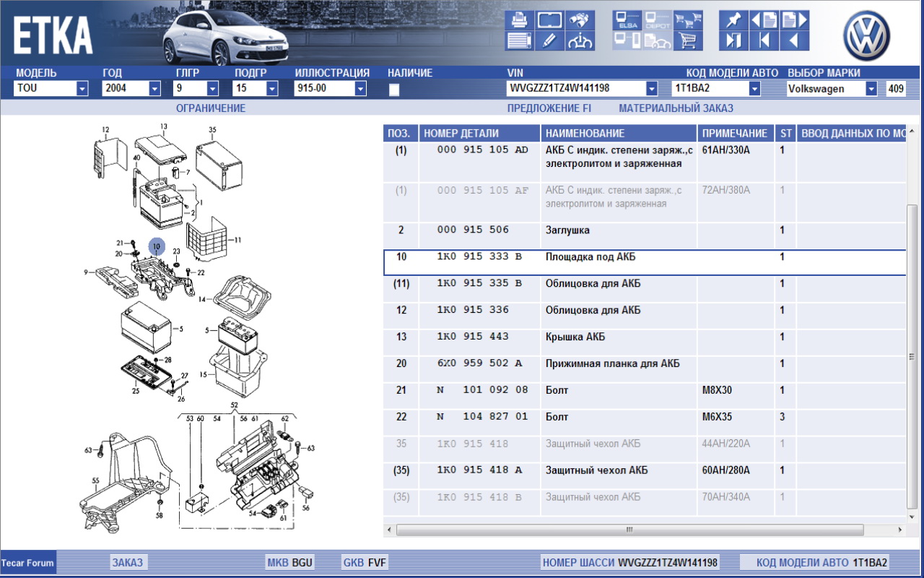
Task: Click the computer-to-server icon below ELSA
Action: pos(627,40)
